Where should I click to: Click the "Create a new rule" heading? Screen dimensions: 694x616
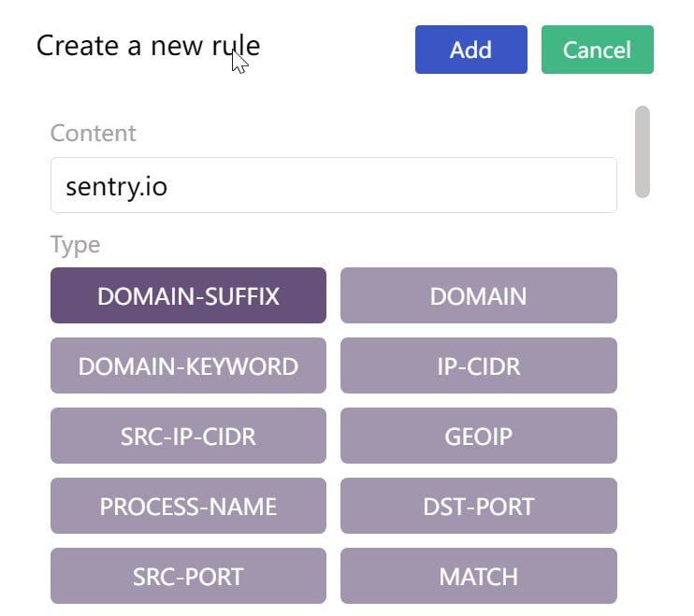click(148, 46)
